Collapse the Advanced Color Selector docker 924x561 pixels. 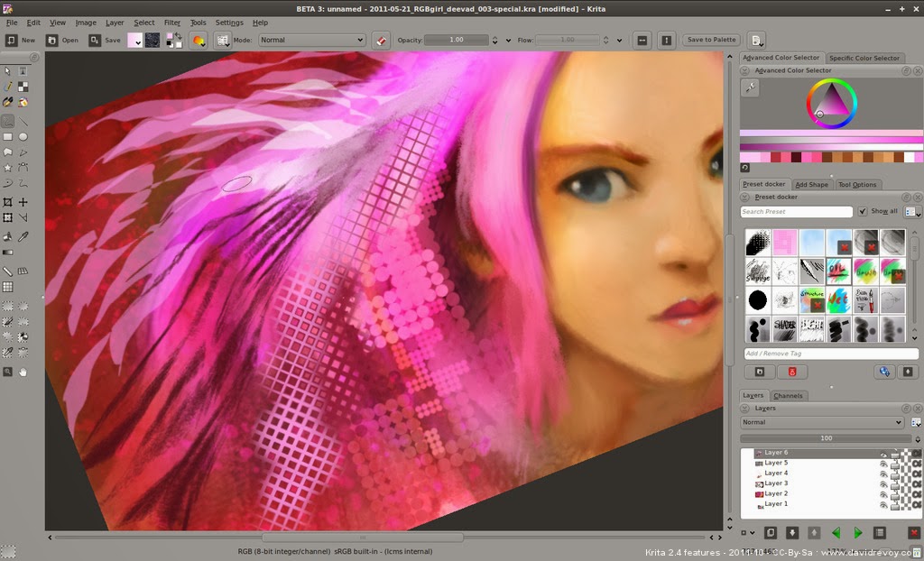(744, 70)
